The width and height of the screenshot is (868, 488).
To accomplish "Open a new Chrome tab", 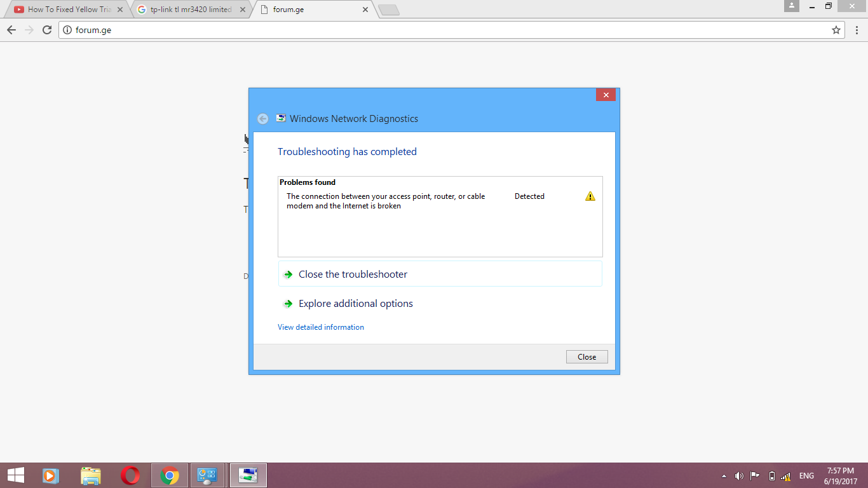I will pyautogui.click(x=388, y=10).
